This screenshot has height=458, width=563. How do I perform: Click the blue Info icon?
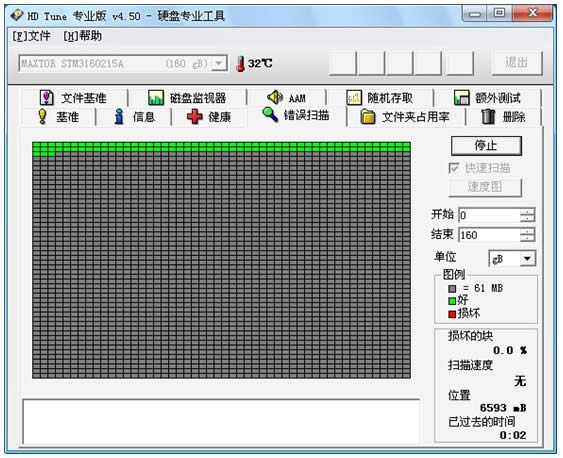[119, 117]
